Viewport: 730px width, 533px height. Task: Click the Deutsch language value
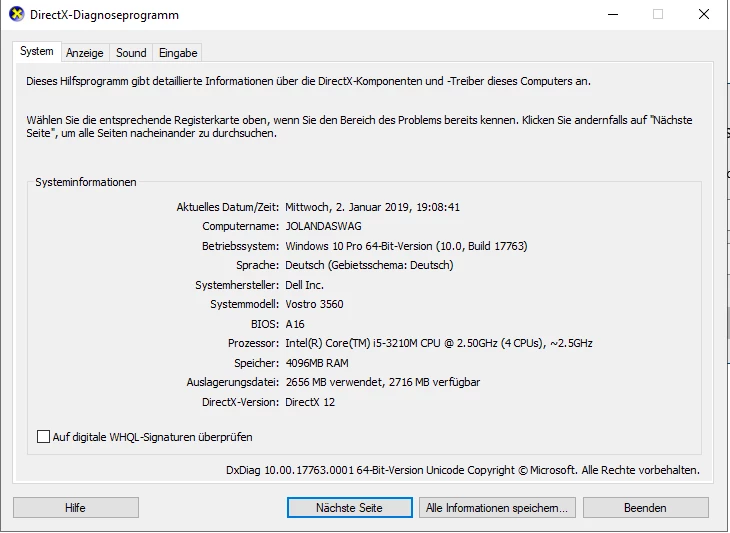(369, 265)
